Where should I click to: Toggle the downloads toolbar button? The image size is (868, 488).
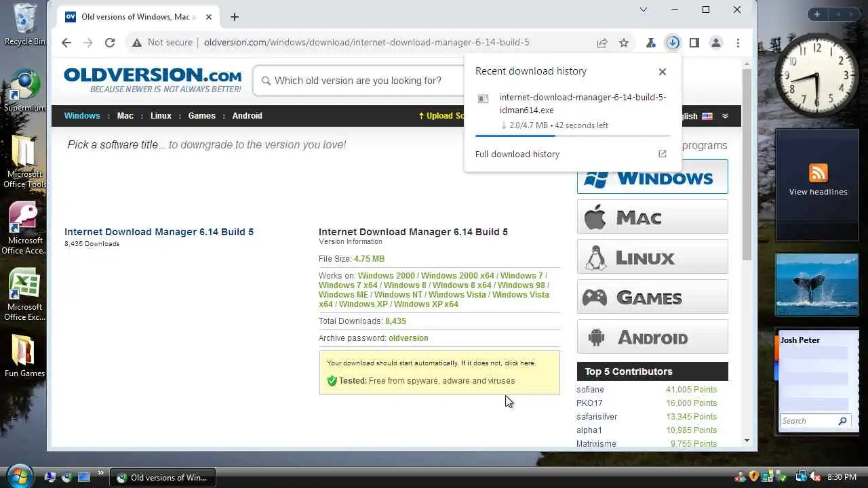point(673,43)
